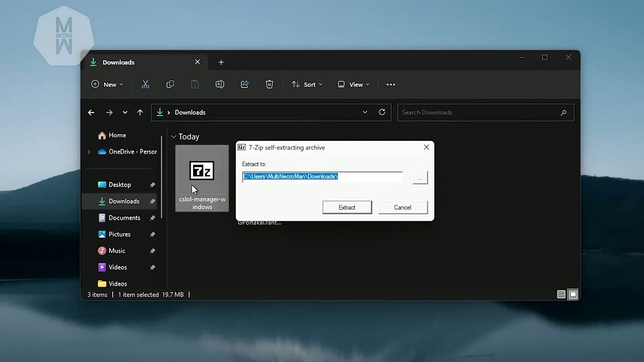Click the navigation pane scrollbar
The image size is (644, 362).
(x=162, y=176)
